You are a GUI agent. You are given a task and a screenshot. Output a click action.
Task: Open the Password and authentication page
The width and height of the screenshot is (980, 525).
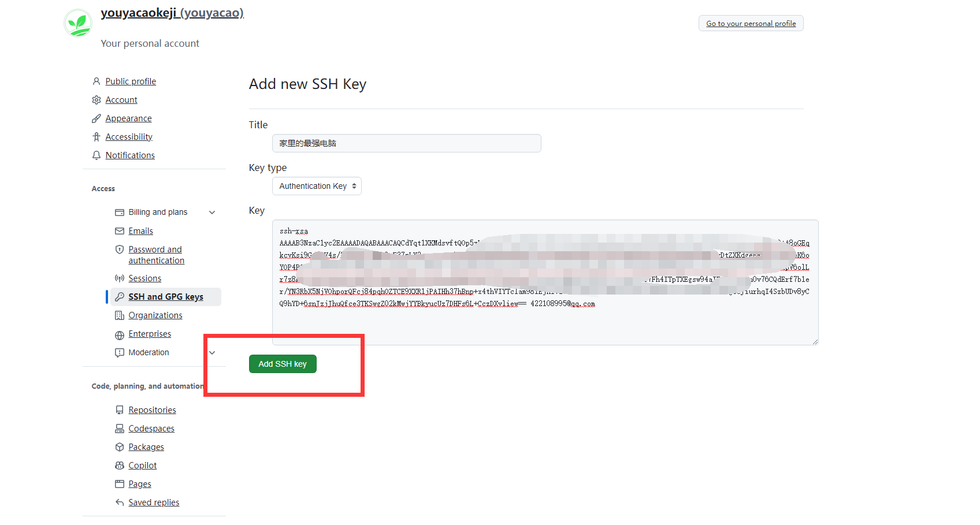coord(156,254)
